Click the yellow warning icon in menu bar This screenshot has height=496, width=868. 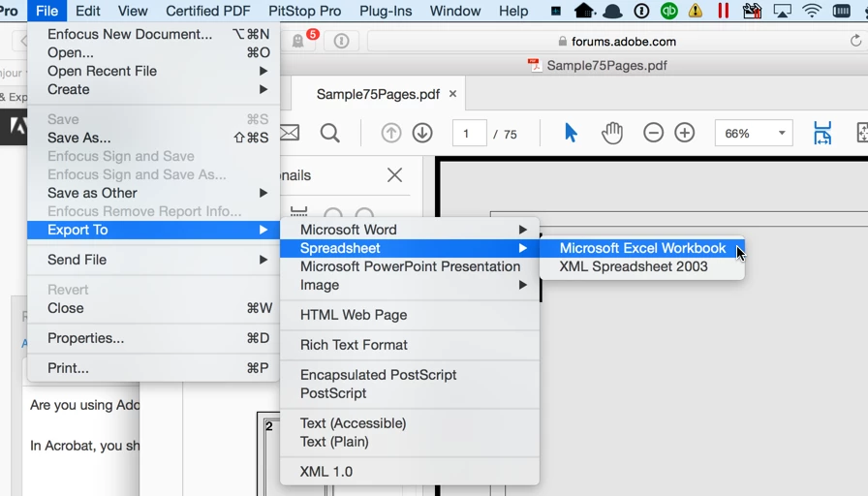(696, 11)
